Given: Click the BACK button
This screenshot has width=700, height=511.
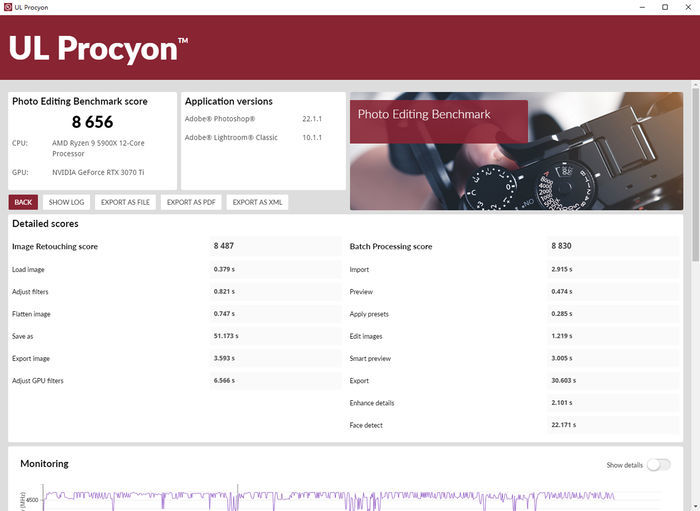Looking at the screenshot, I should [x=23, y=202].
